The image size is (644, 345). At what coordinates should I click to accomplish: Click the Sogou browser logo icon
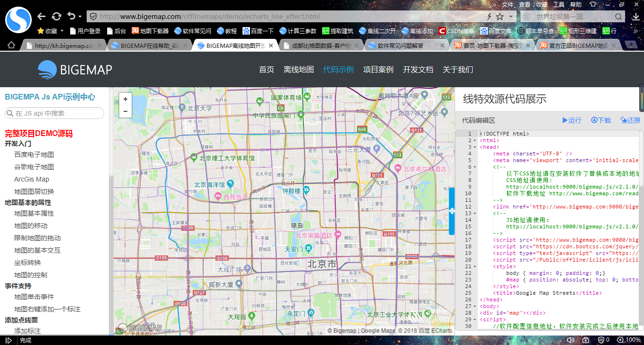18,20
